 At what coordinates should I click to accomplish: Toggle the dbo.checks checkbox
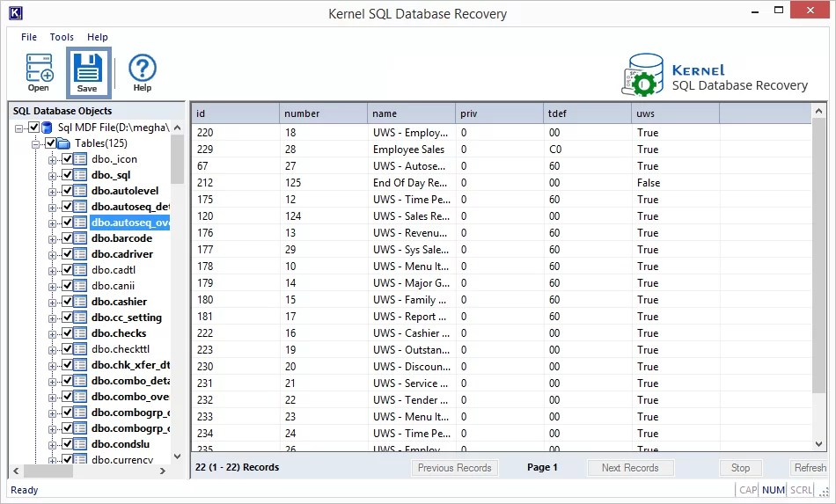[x=67, y=333]
